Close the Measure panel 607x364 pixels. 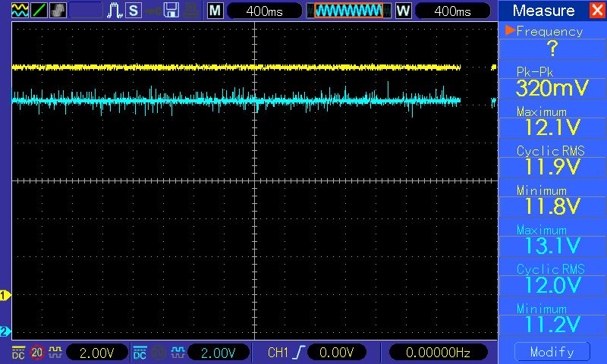597,11
